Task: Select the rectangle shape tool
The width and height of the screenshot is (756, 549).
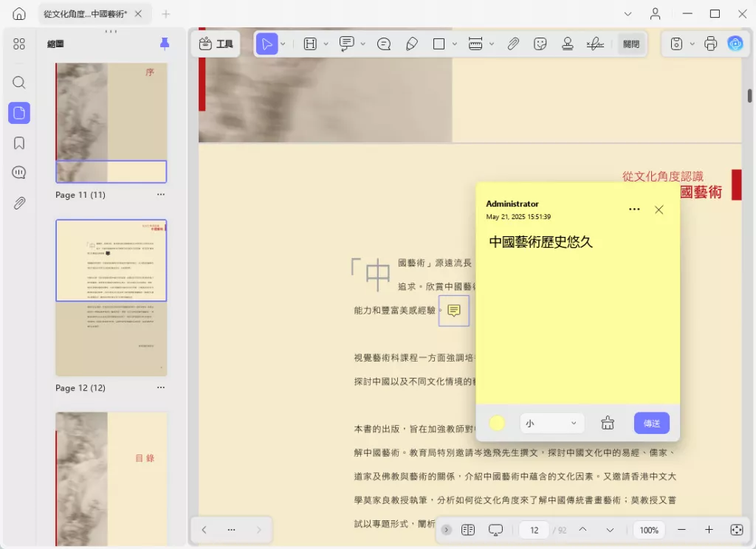Action: pos(439,44)
